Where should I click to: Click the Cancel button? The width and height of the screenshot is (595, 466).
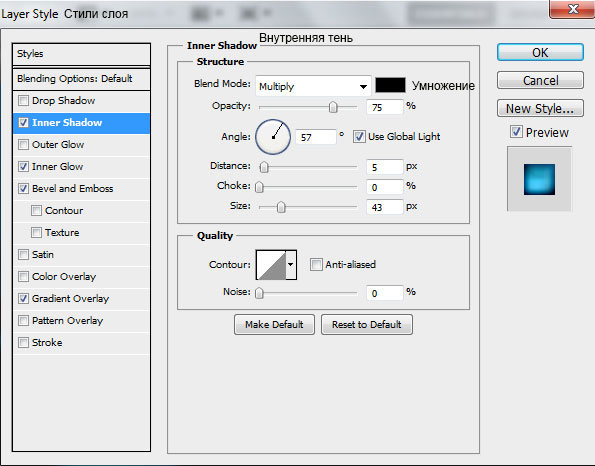point(540,80)
